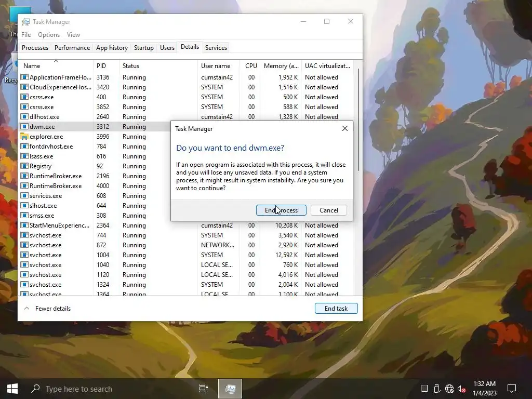Switch to the Services tab
Viewport: 532px width, 399px height.
(216, 47)
